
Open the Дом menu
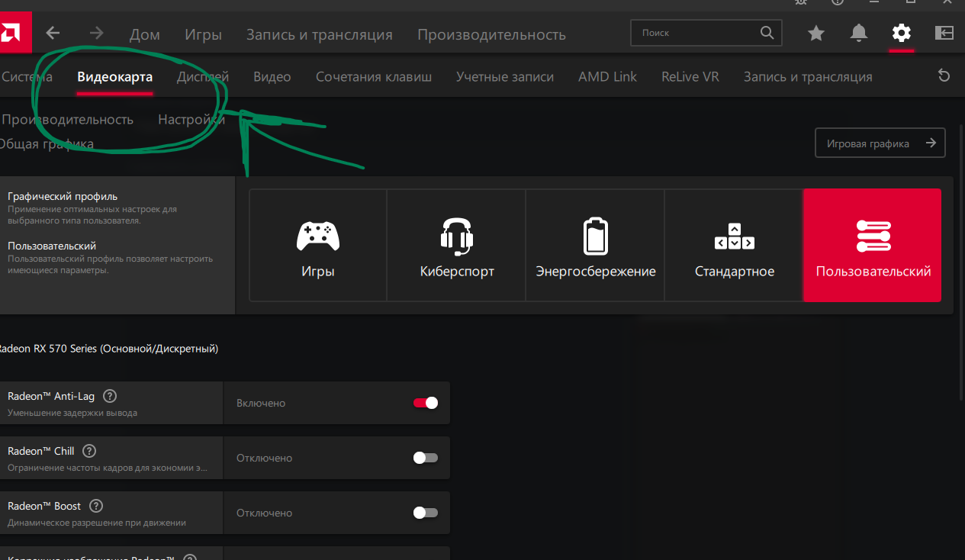(x=145, y=34)
